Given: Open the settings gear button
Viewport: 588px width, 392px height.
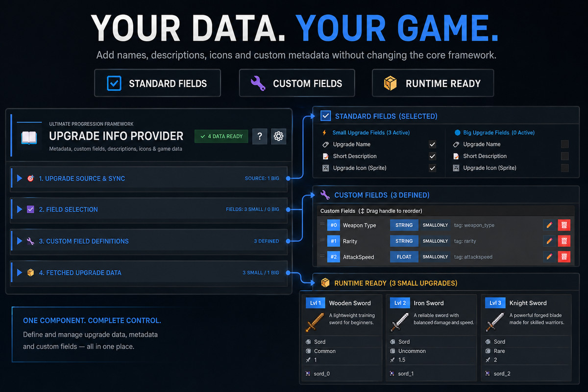Looking at the screenshot, I should pyautogui.click(x=278, y=136).
